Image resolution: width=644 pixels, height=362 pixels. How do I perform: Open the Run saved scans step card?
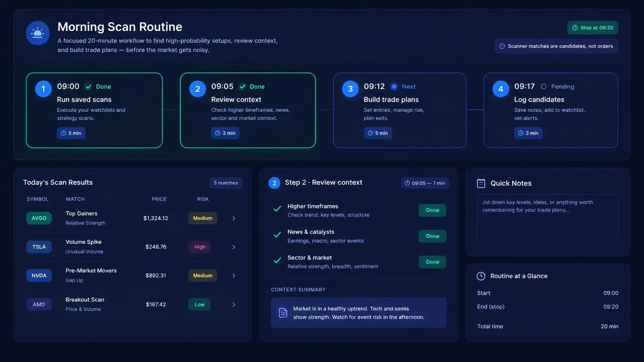tap(94, 110)
